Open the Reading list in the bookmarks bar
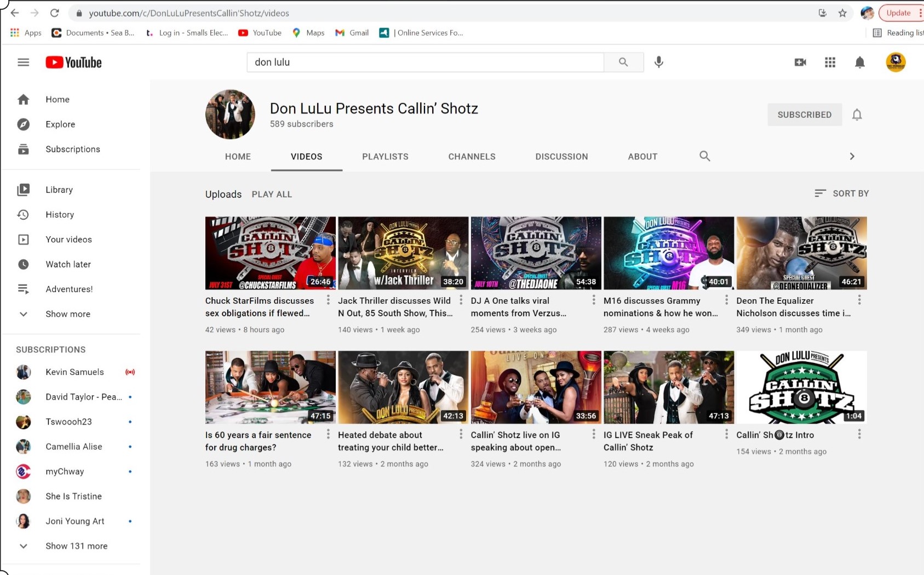This screenshot has height=575, width=924. (898, 33)
